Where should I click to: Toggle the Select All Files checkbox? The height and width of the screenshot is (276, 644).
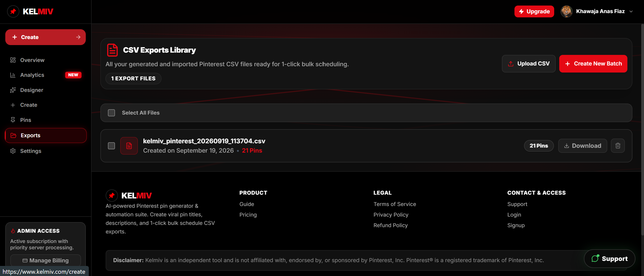tap(111, 113)
